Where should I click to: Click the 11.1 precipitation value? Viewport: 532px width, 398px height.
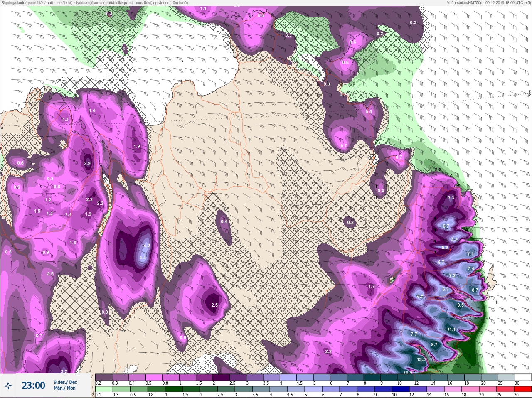pyautogui.click(x=451, y=329)
